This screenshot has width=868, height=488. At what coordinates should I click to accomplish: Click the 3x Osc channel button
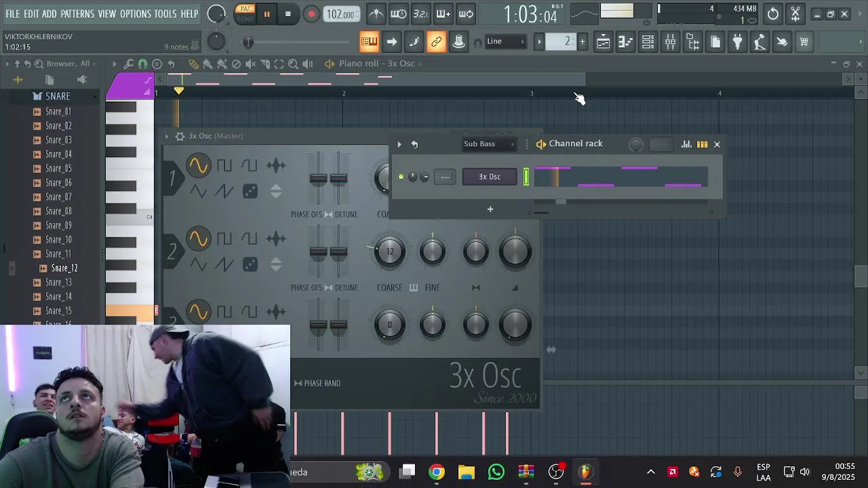pos(490,177)
